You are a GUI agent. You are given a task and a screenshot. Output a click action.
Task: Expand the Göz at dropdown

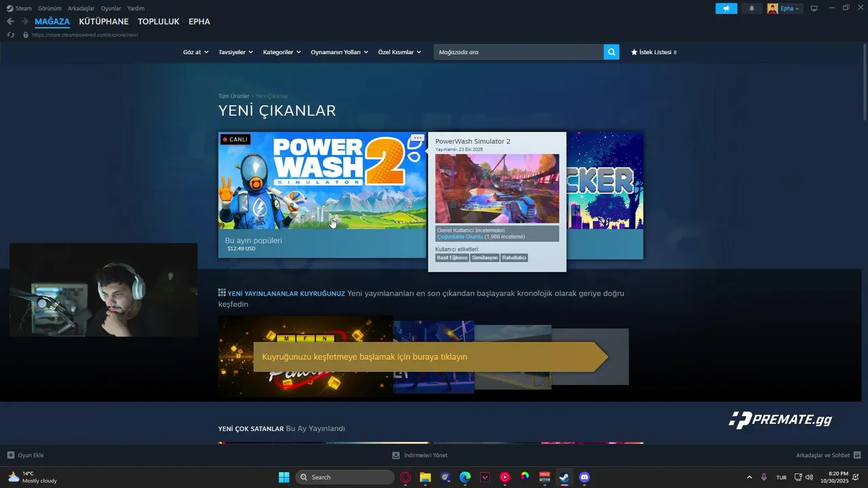tap(195, 52)
